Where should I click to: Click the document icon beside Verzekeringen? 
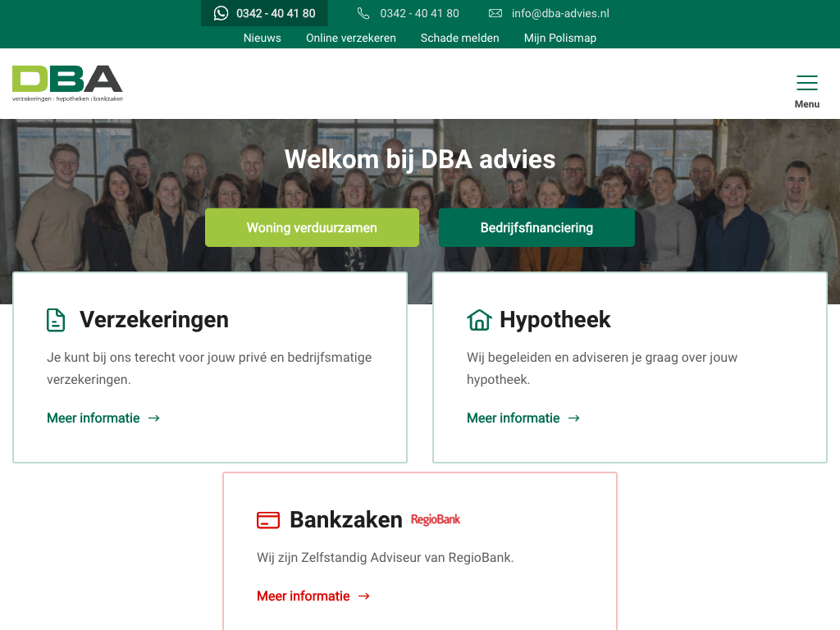(x=56, y=320)
